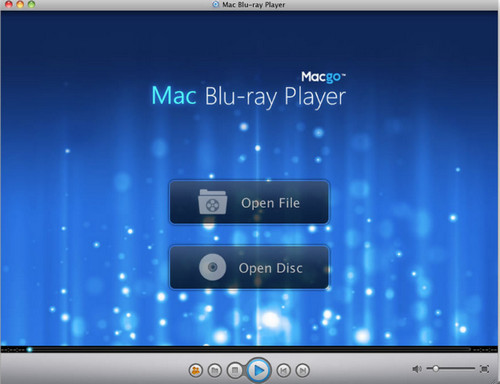Click the Macgo logo

(323, 77)
